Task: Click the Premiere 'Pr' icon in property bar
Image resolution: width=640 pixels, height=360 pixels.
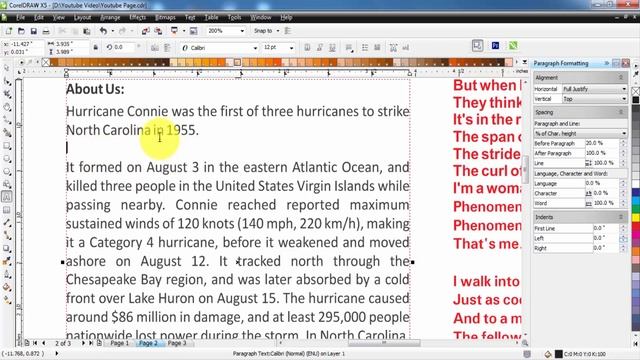Action: [495, 46]
